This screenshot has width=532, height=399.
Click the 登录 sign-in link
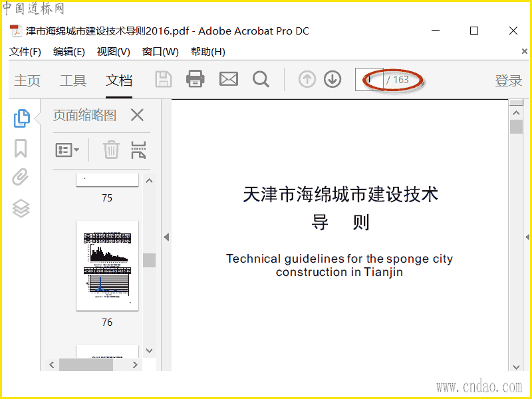pyautogui.click(x=508, y=80)
